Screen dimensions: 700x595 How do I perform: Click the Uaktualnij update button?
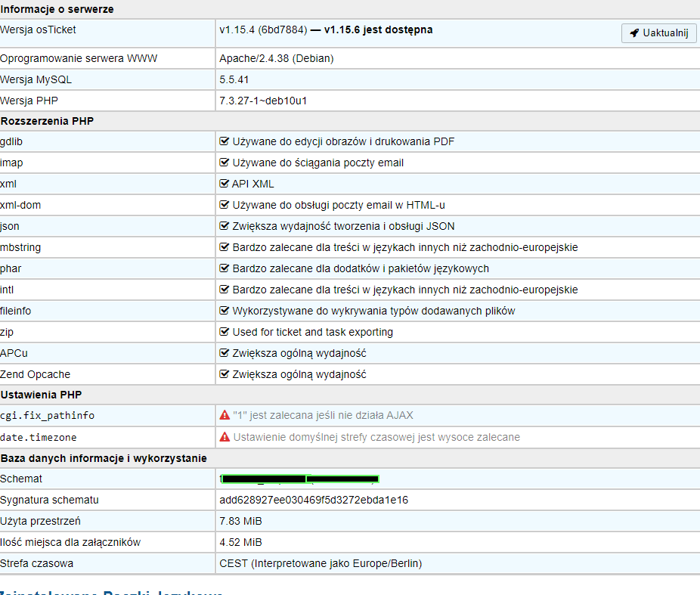[x=658, y=33]
